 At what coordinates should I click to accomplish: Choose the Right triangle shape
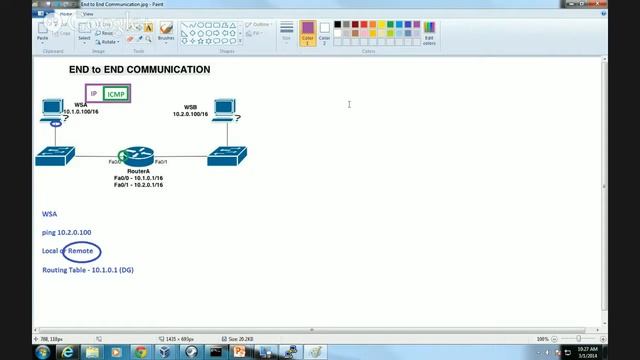[x=184, y=33]
